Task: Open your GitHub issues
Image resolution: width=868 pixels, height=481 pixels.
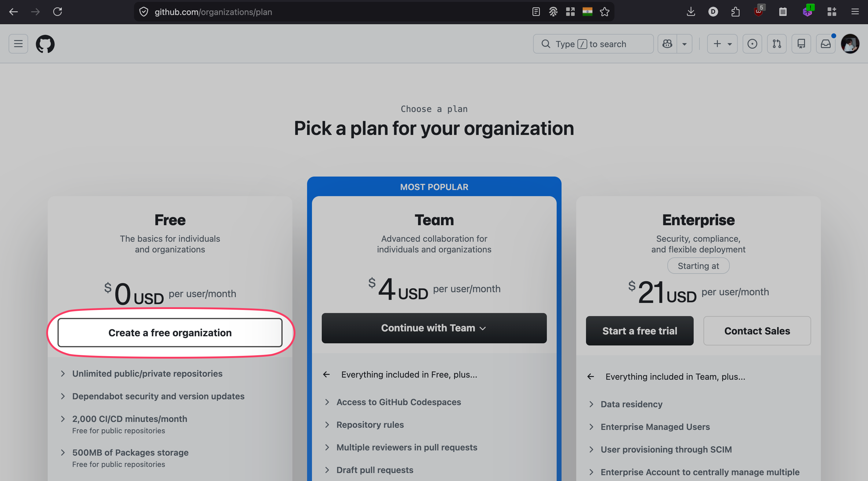Action: pos(752,44)
